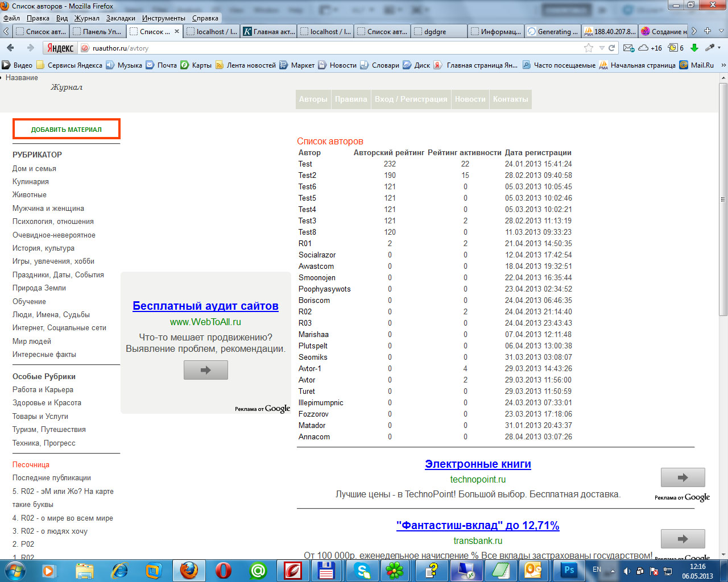Reload the page with the refresh icon
728x582 pixels.
pyautogui.click(x=612, y=48)
